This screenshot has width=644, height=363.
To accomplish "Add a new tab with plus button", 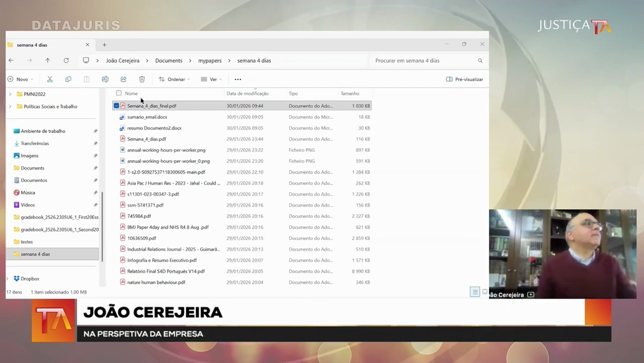I will point(104,45).
